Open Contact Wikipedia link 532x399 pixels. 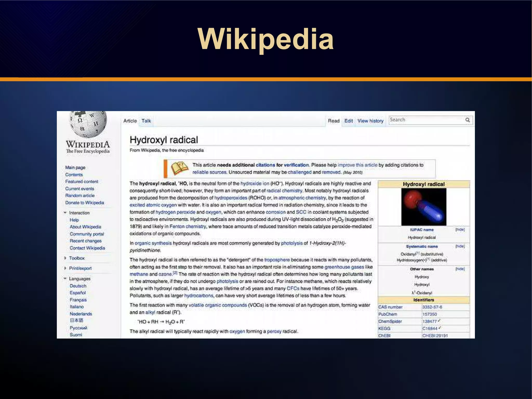coord(87,248)
